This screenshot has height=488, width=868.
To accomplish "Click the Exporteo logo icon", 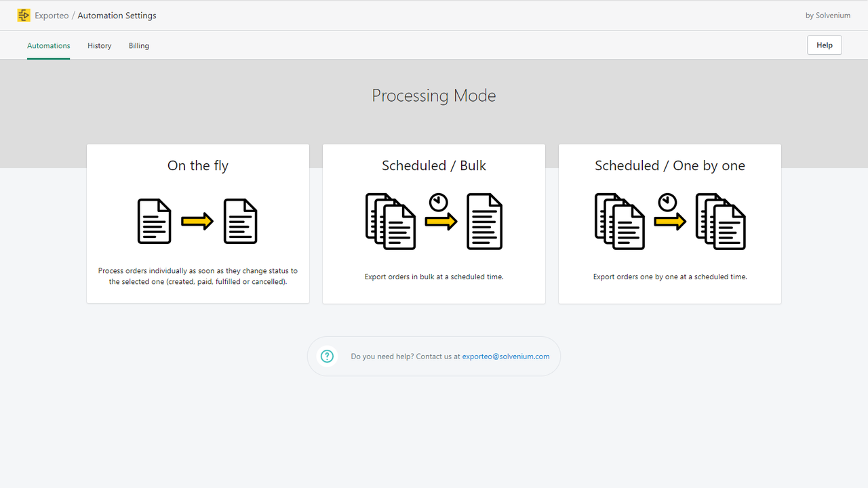I will (x=24, y=15).
